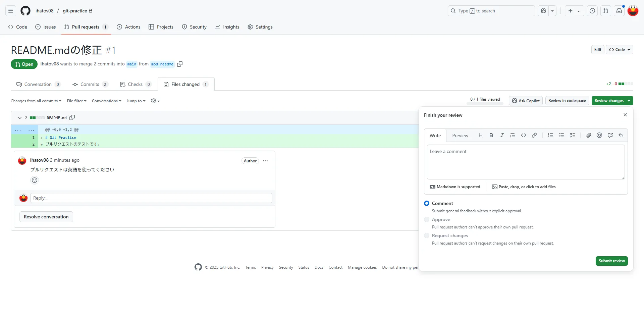Click Review in codespace button
The image size is (644, 317).
coord(567,101)
